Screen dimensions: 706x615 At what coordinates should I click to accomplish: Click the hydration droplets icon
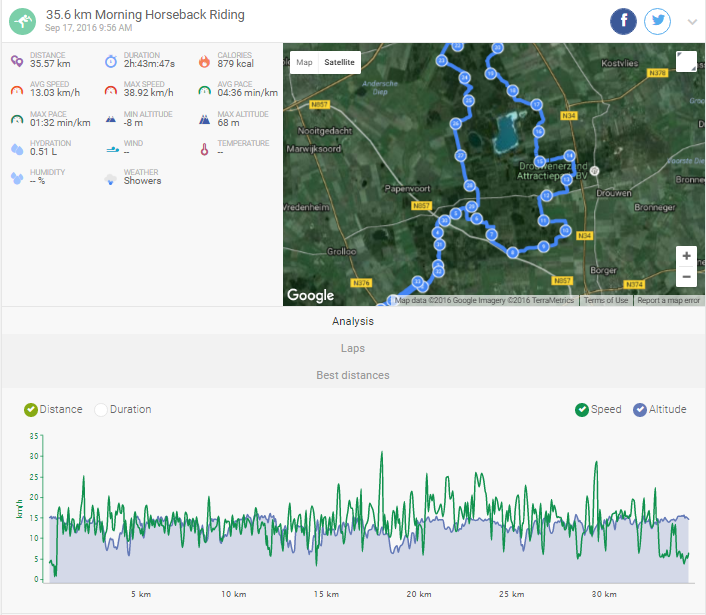17,149
